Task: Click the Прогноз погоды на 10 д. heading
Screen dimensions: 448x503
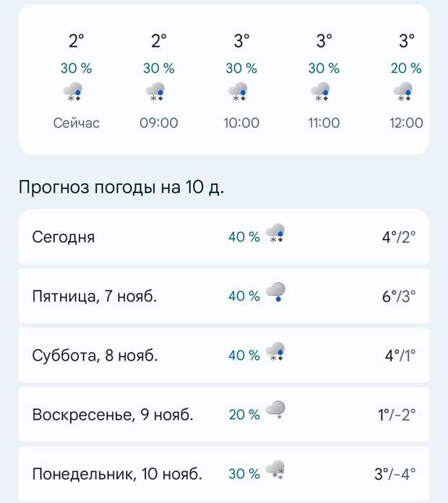Action: coord(121,188)
